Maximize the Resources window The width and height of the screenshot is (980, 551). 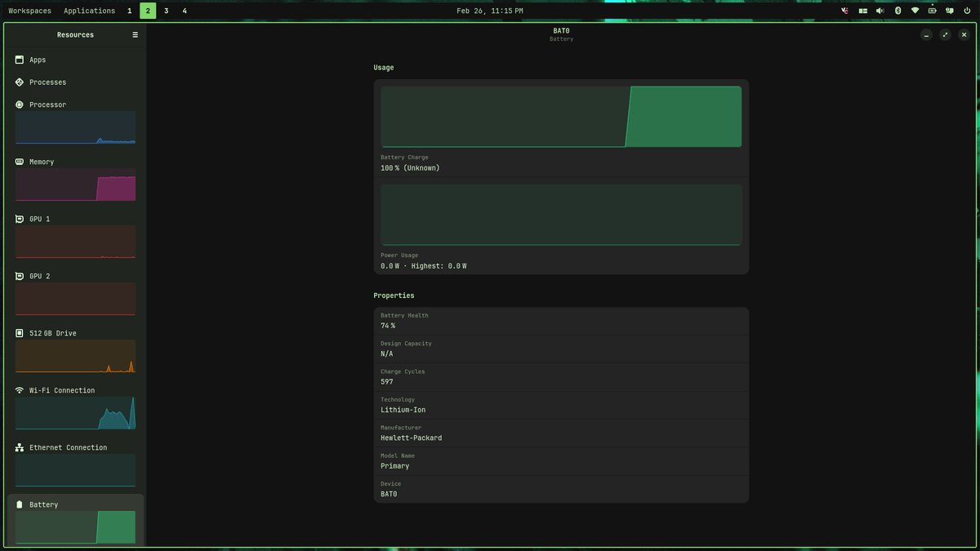(x=945, y=35)
